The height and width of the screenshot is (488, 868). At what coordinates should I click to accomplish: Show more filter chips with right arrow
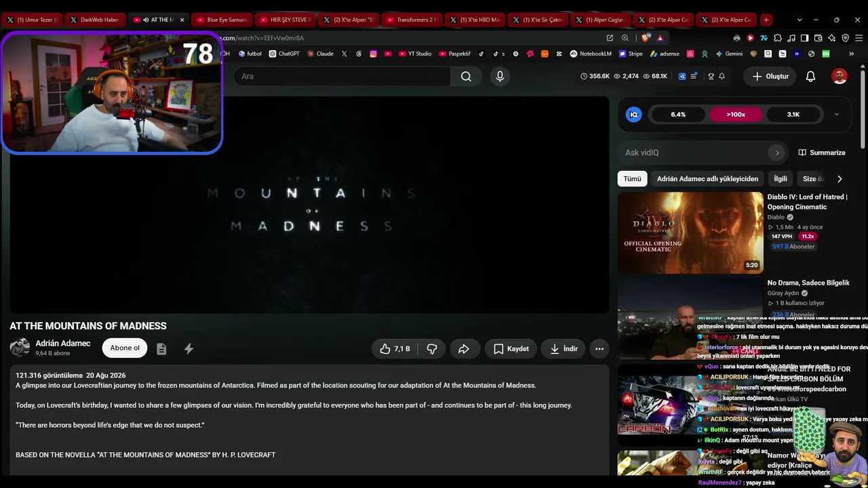coord(840,179)
